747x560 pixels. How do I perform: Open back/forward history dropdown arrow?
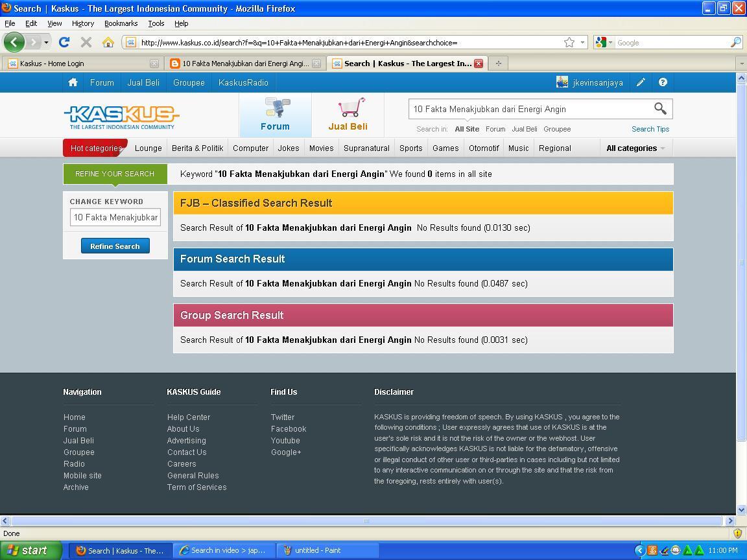(46, 42)
